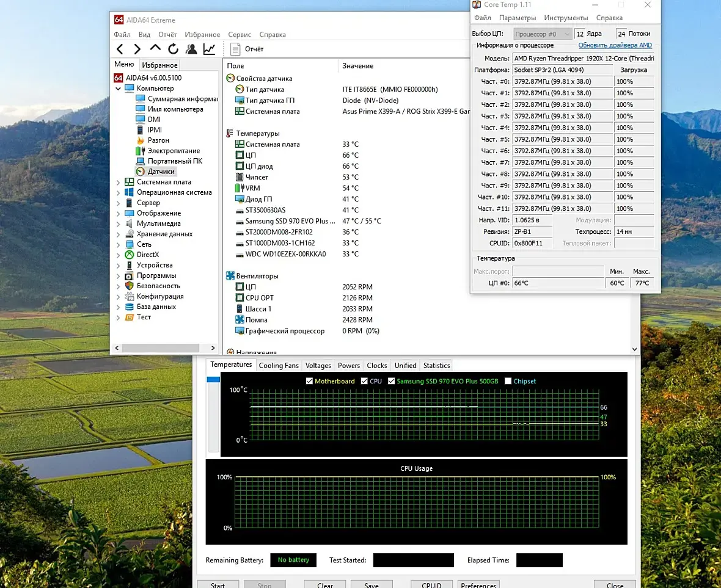Collapse the Компьютер tree node
Image resolution: width=721 pixels, height=588 pixels.
[x=119, y=89]
